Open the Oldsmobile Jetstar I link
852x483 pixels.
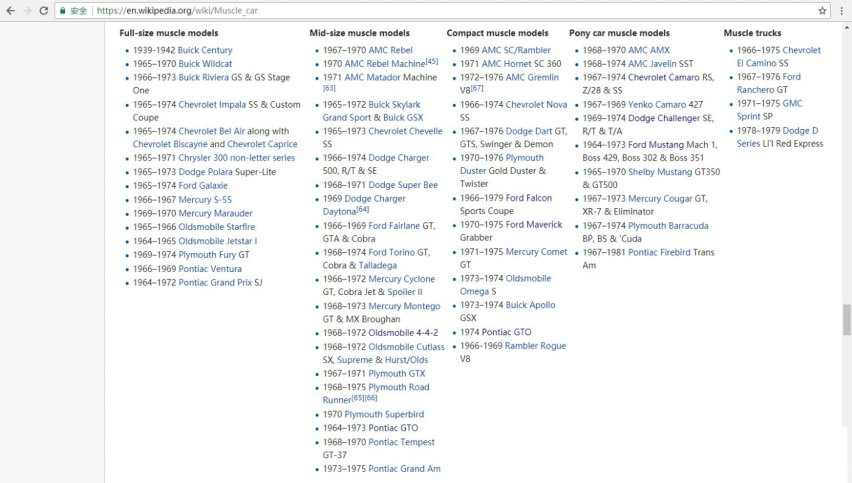[x=217, y=241]
